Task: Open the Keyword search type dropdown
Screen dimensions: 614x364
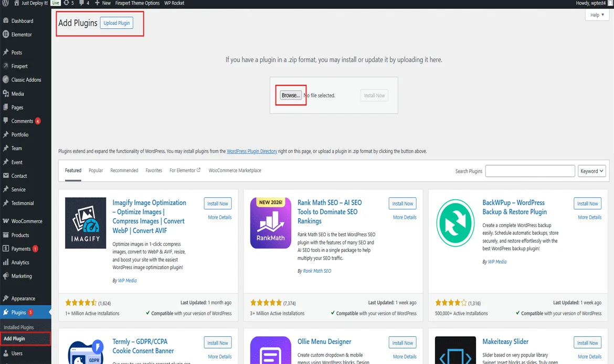Action: (x=591, y=171)
